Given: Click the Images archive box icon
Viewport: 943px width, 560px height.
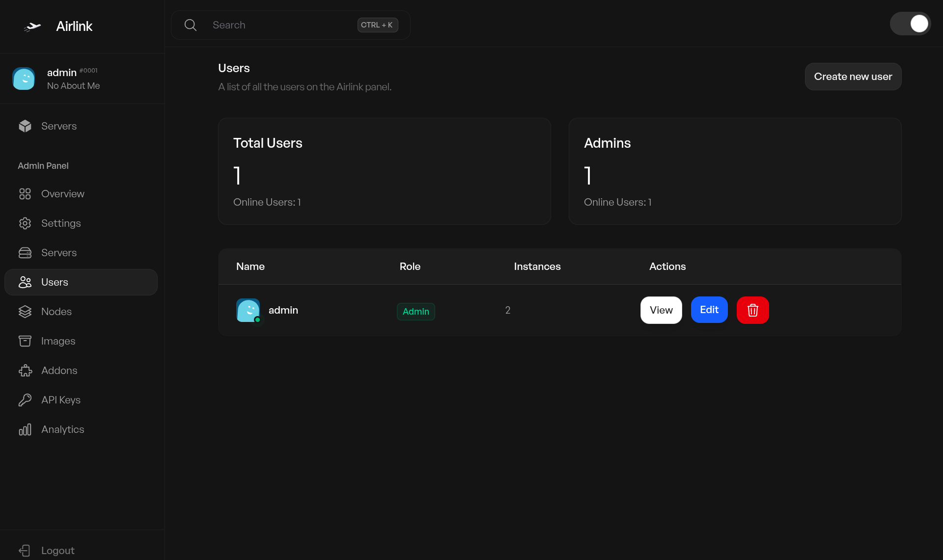Looking at the screenshot, I should (x=25, y=341).
